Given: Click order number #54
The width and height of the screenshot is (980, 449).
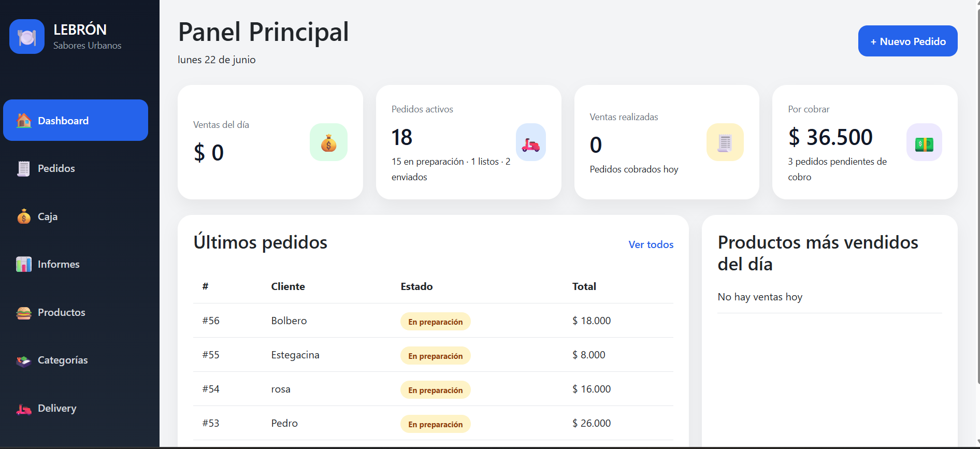Looking at the screenshot, I should (211, 389).
